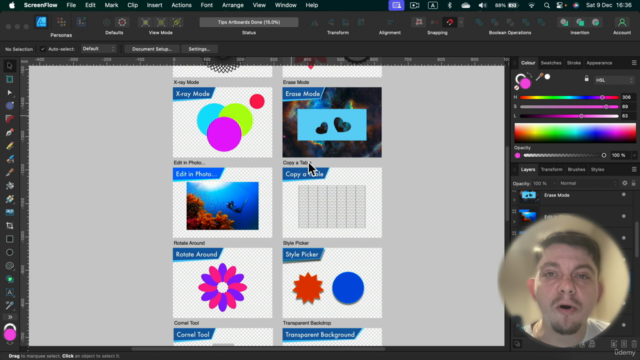Click the Document Setup... button
This screenshot has width=640, height=360.
pyautogui.click(x=152, y=49)
